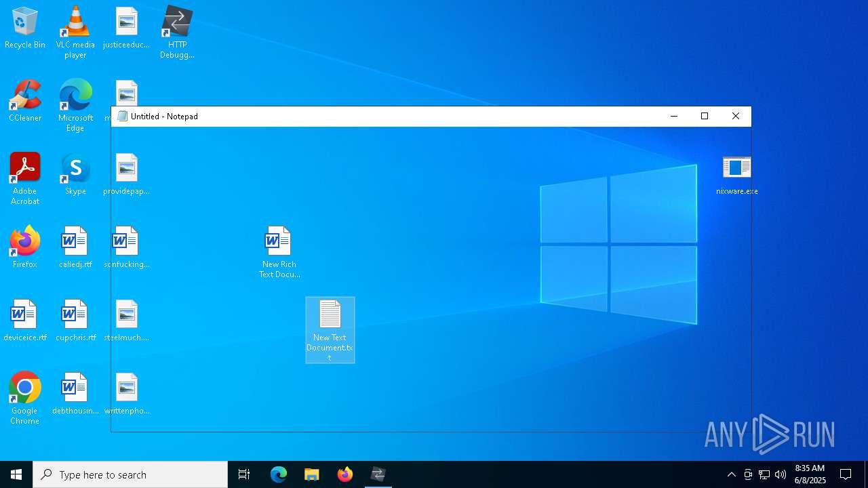This screenshot has width=868, height=488.
Task: Open the Recycle Bin desktop icon
Action: tap(25, 28)
